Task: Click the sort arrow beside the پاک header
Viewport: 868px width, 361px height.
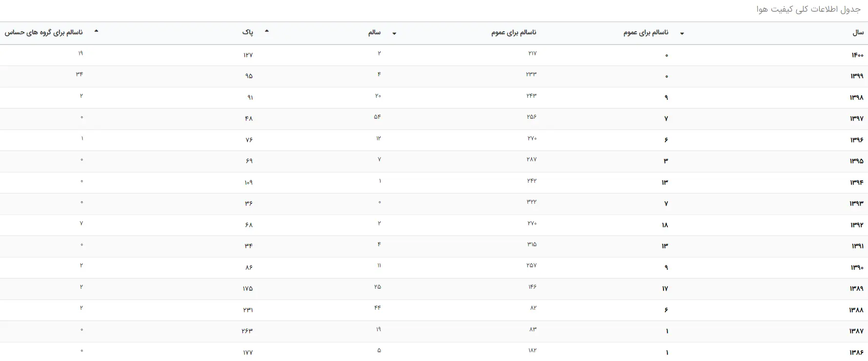Action: coord(266,31)
